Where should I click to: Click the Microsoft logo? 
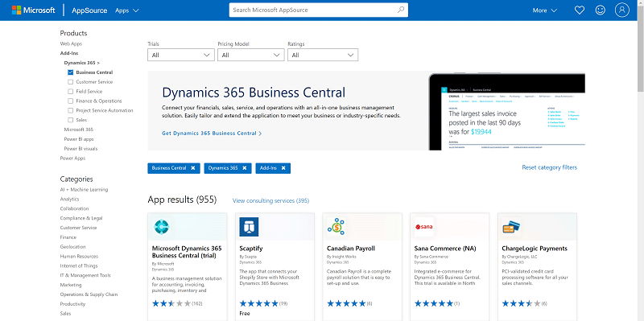(33, 10)
